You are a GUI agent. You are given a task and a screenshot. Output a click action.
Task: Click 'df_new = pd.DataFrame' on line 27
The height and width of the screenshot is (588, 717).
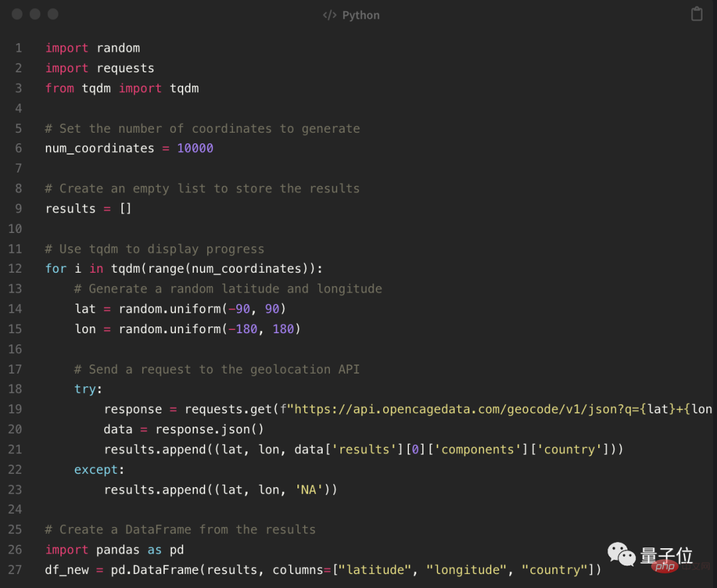tap(323, 569)
